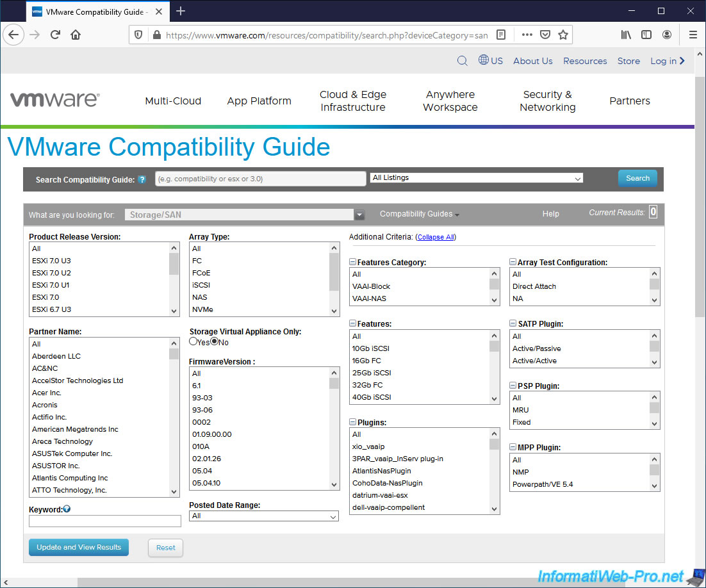This screenshot has width=706, height=588.
Task: Open the Firefox hamburger menu
Action: tap(693, 35)
